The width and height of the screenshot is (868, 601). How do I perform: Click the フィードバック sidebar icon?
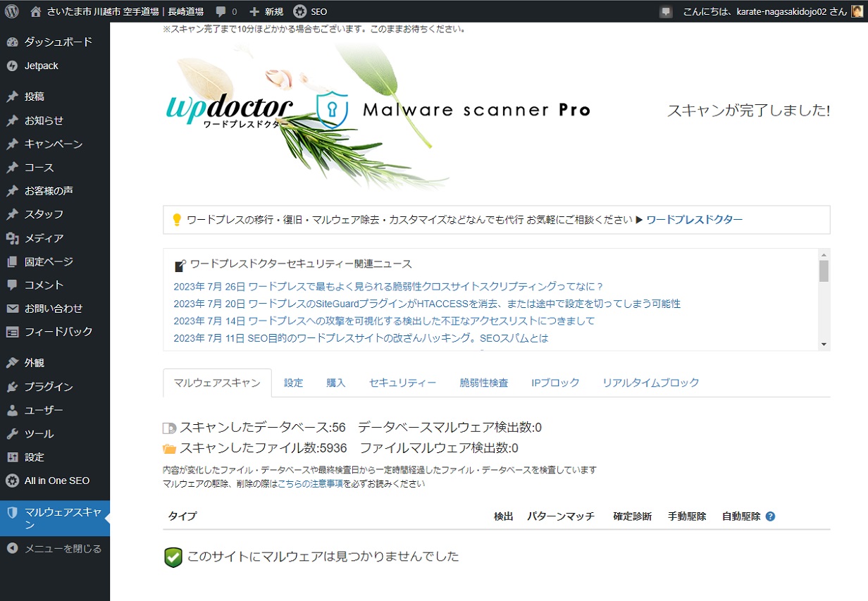(12, 332)
